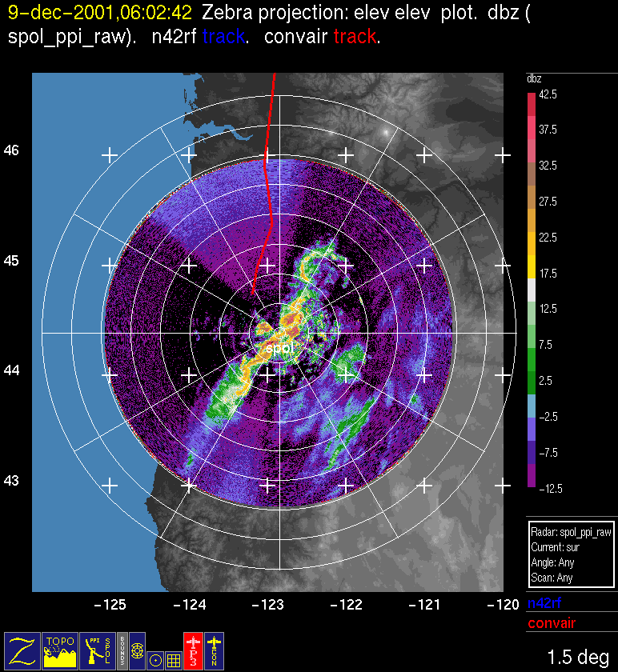This screenshot has height=672, width=618.
Task: Toggle the red P3 aircraft icon
Action: tap(195, 650)
